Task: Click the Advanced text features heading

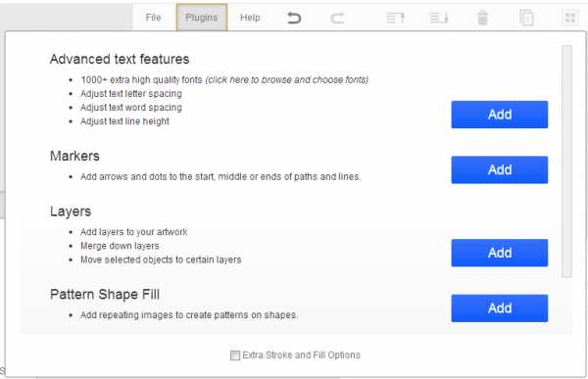Action: point(120,59)
